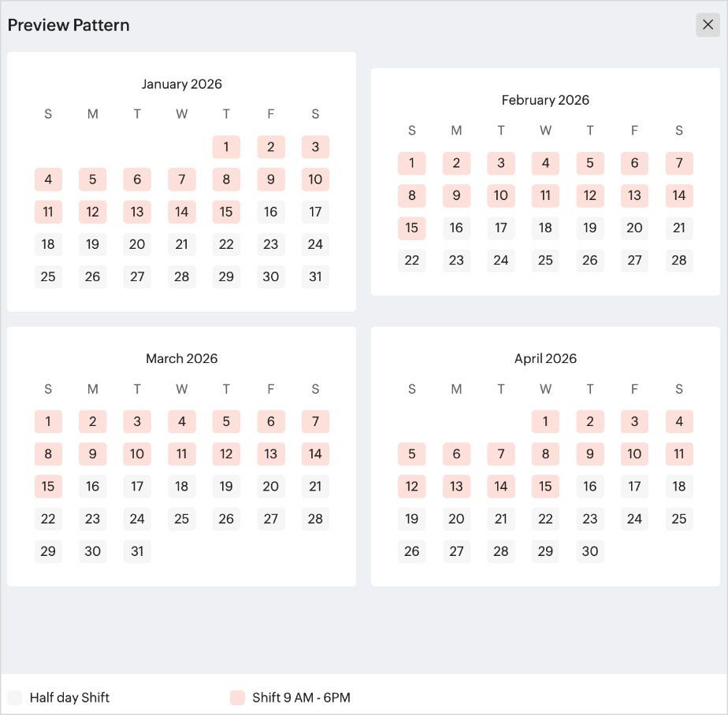This screenshot has height=715, width=728.
Task: Close the Preview Pattern dialog
Action: pyautogui.click(x=708, y=24)
